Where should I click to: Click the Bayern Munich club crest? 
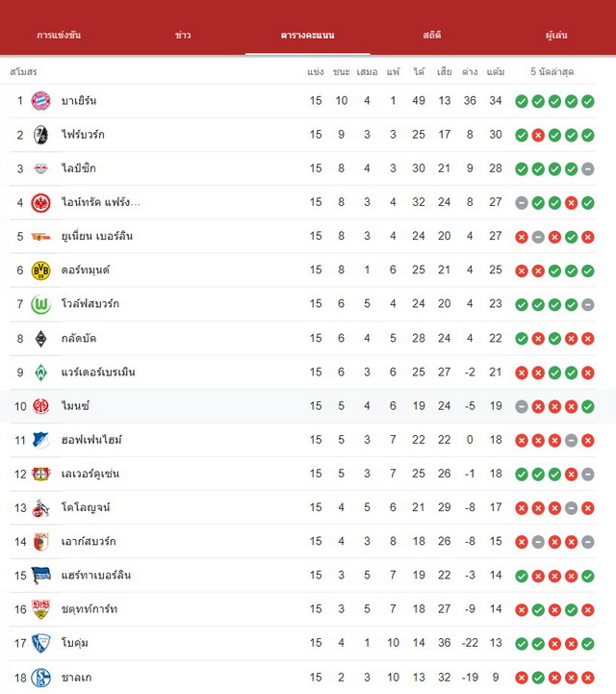(x=40, y=101)
